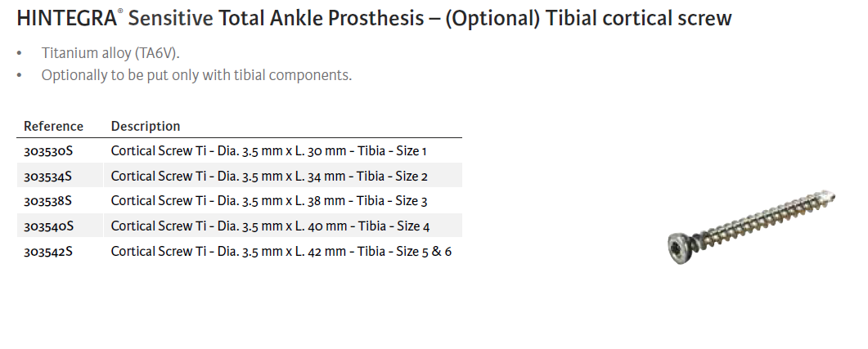This screenshot has width=868, height=349.
Task: Click the 38 mm Size 3 screw description
Action: 269,200
